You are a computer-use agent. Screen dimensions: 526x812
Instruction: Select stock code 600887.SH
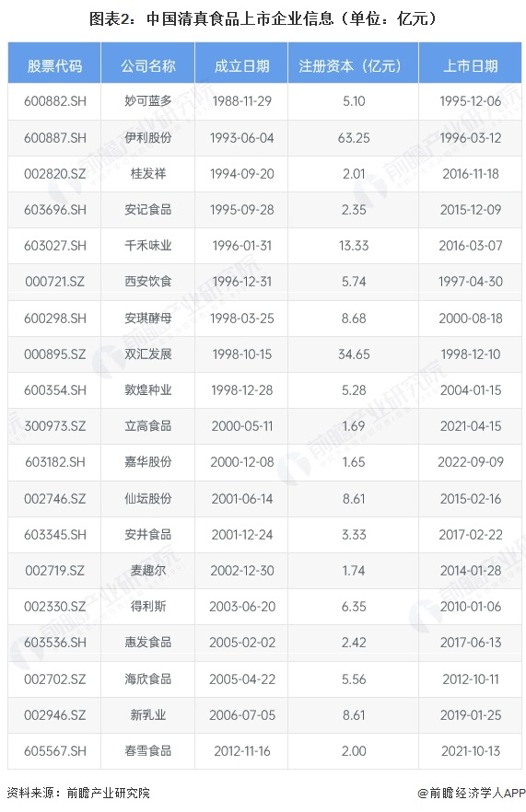(55, 138)
